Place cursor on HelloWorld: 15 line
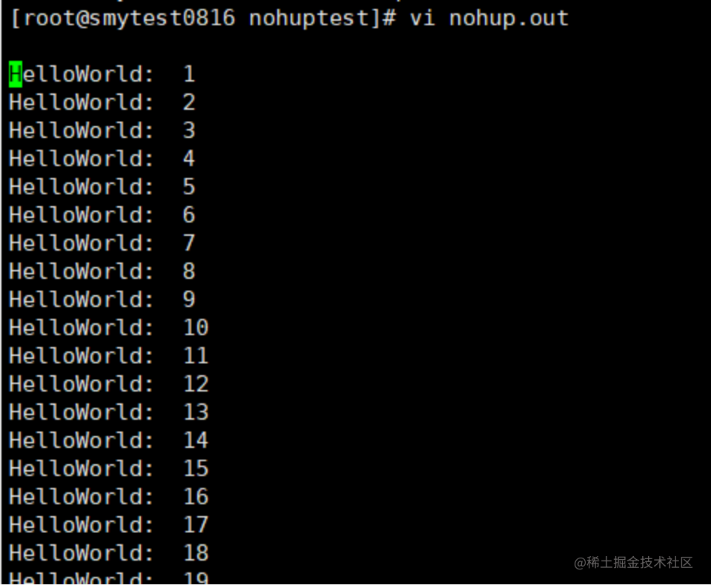Image resolution: width=711 pixels, height=588 pixels. pos(109,469)
